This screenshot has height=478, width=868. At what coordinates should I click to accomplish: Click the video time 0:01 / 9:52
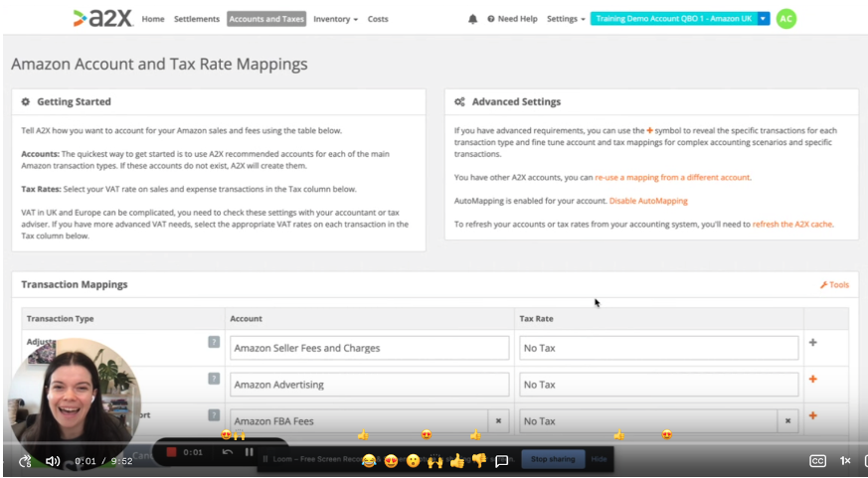pos(103,461)
